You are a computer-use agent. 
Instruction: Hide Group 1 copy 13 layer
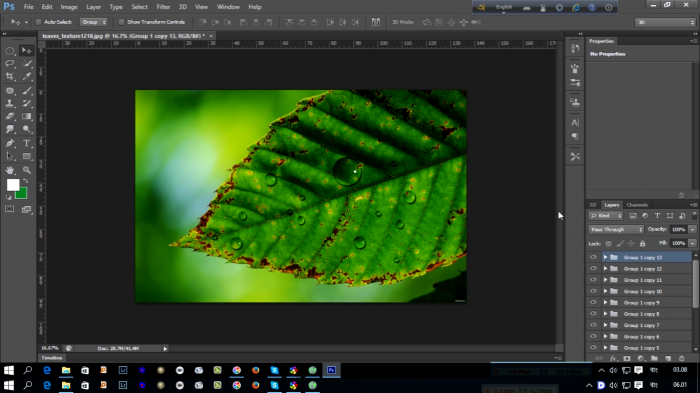coord(593,257)
